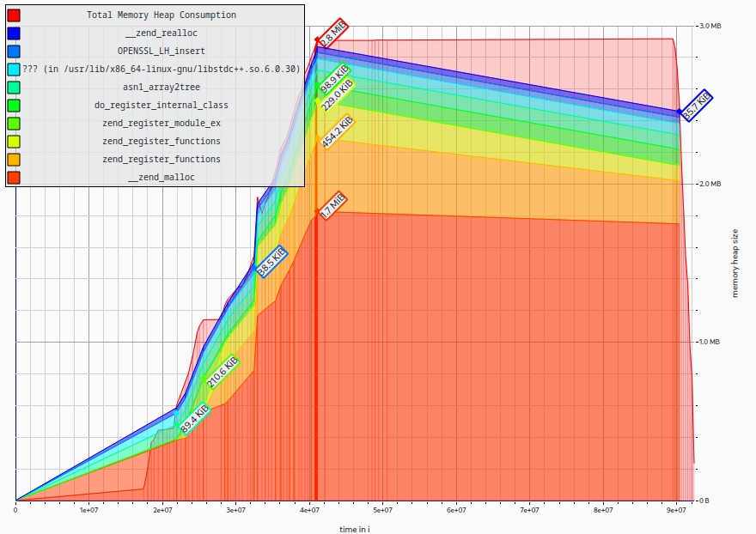Click the zend_register_module_ex green swatch
Image resolution: width=756 pixels, height=534 pixels.
(15, 123)
